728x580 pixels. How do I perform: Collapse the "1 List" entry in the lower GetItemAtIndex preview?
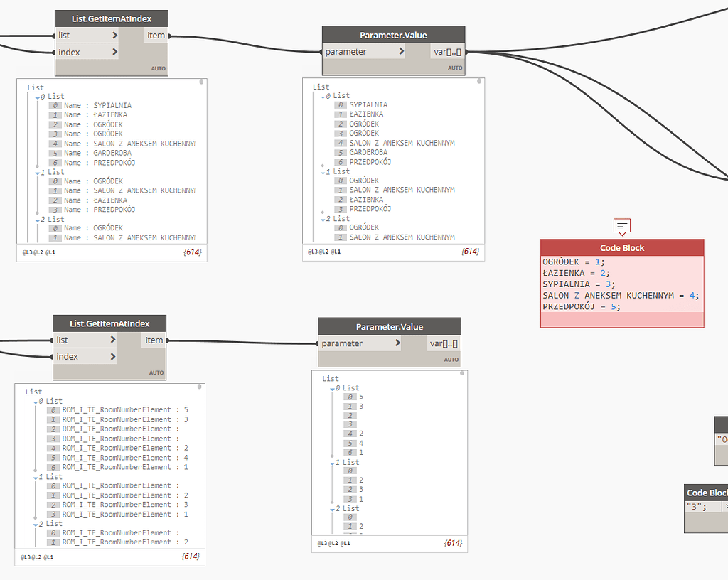coord(36,476)
